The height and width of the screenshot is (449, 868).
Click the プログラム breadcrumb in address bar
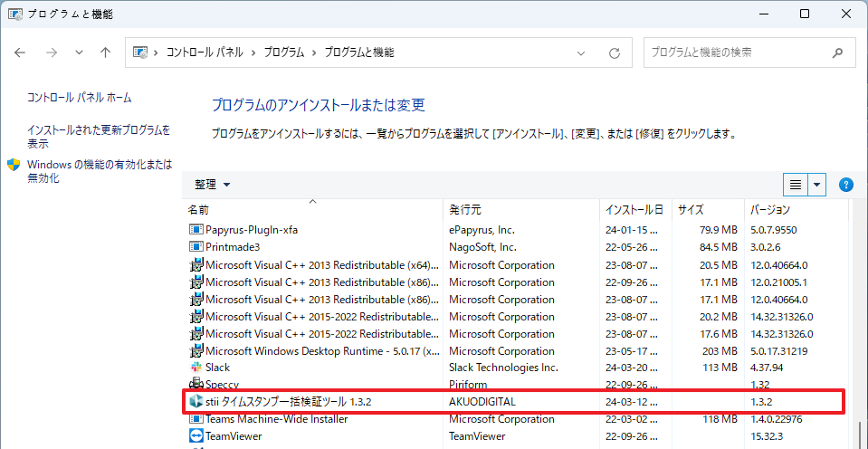284,53
